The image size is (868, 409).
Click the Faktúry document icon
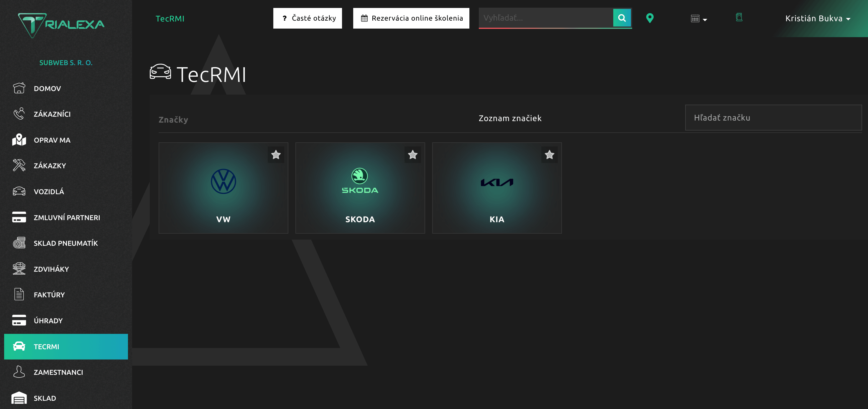click(x=19, y=294)
